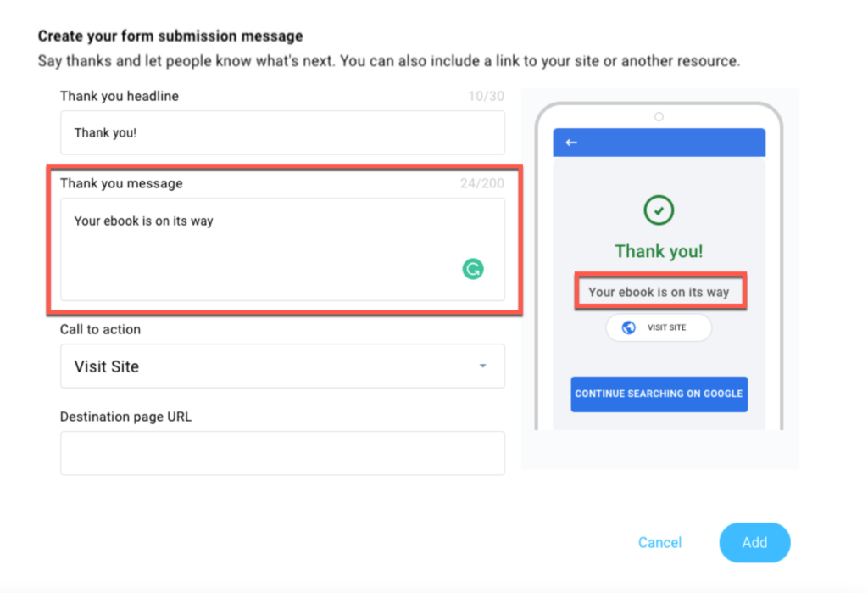Focus the Thank you headline field

click(x=282, y=132)
